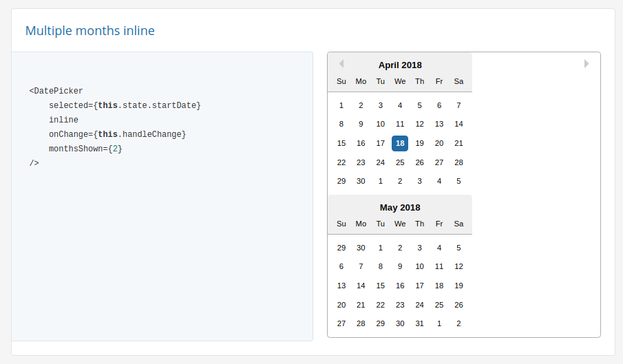
Task: Select May 12 in the May calendar
Action: coord(458,266)
